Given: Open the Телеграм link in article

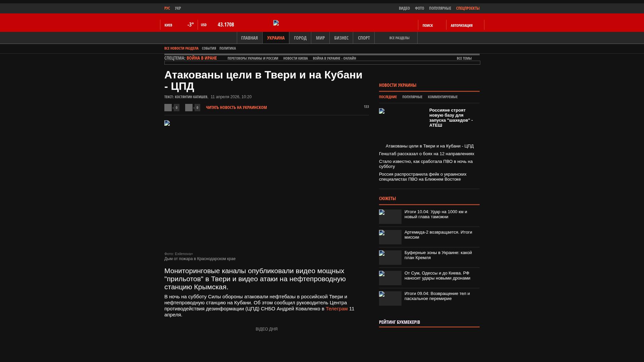Looking at the screenshot, I should (x=336, y=309).
